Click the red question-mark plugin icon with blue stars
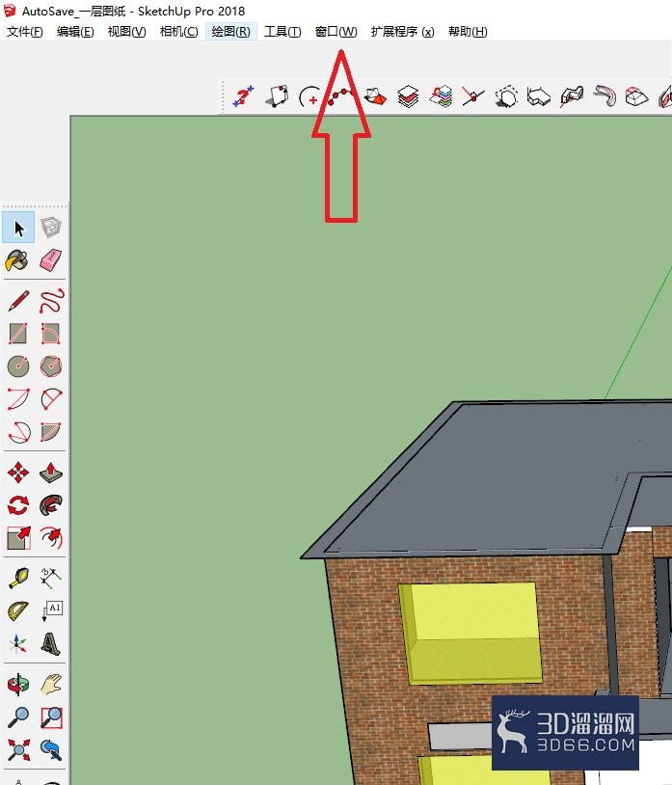 pyautogui.click(x=243, y=96)
